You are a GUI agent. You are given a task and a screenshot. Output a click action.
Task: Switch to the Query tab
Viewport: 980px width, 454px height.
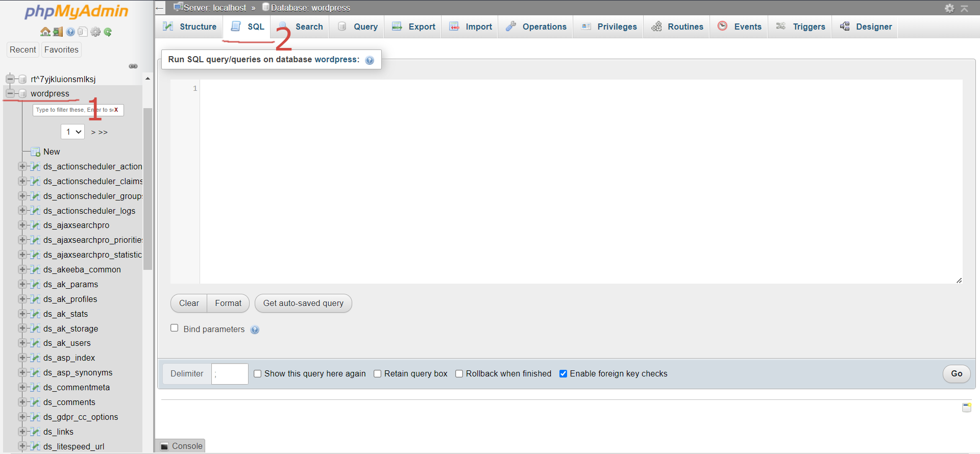coord(358,27)
